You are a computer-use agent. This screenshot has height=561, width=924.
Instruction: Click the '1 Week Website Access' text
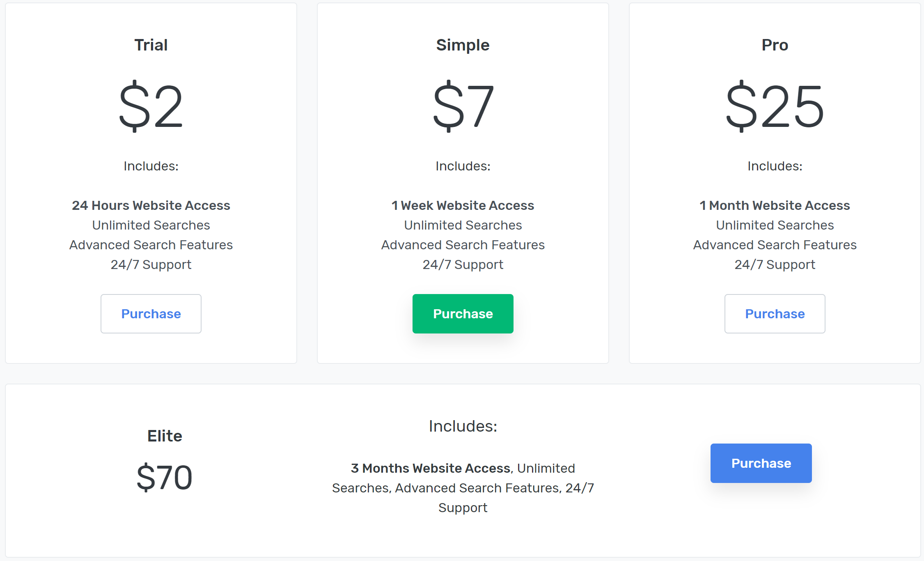(x=463, y=205)
